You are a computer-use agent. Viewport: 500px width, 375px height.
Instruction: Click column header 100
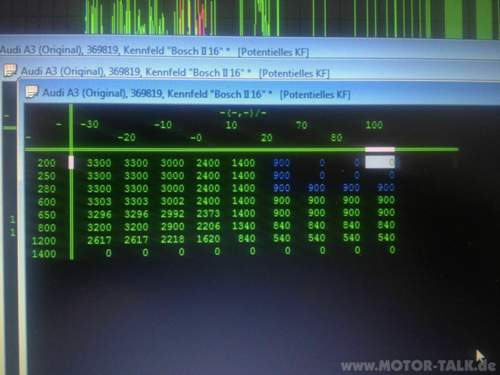pos(374,125)
